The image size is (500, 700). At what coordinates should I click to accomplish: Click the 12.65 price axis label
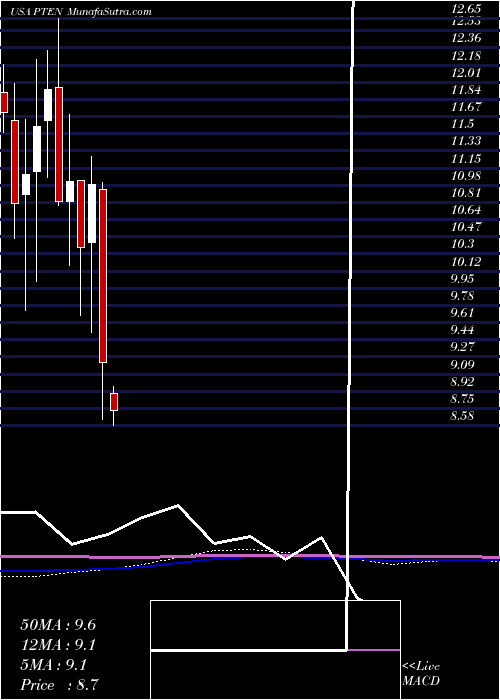pos(466,8)
